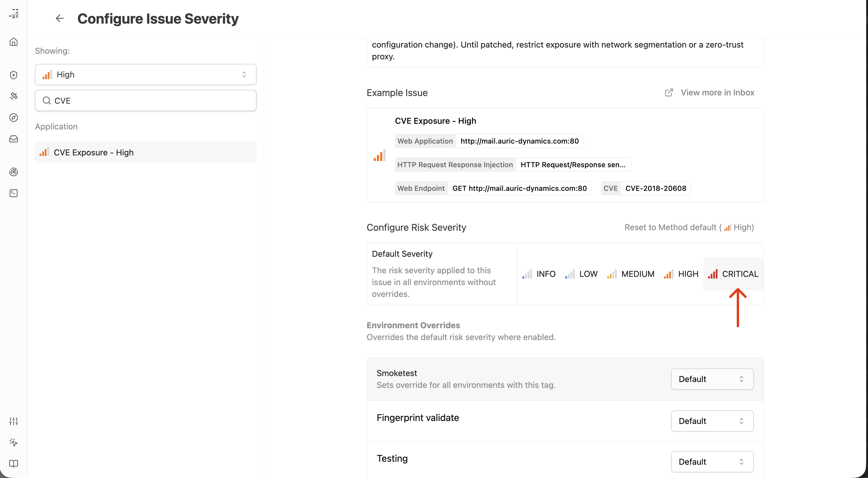Select HIGH default severity option
The width and height of the screenshot is (868, 478).
click(x=681, y=274)
